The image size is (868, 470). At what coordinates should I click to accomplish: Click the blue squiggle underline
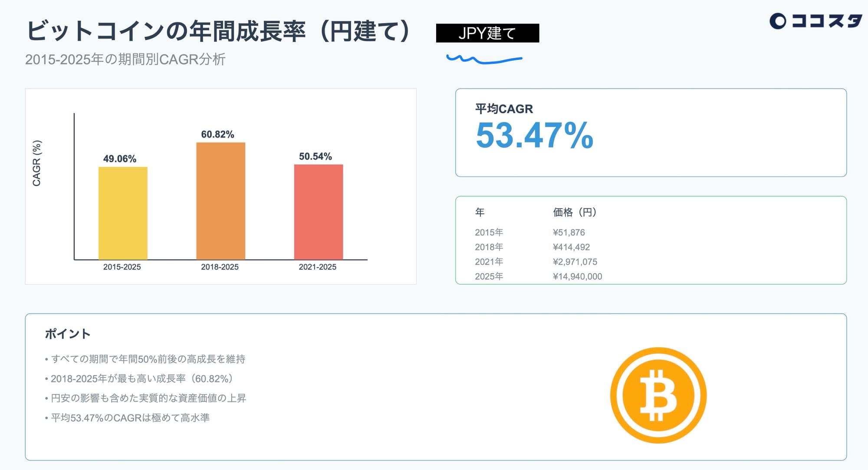pyautogui.click(x=484, y=59)
